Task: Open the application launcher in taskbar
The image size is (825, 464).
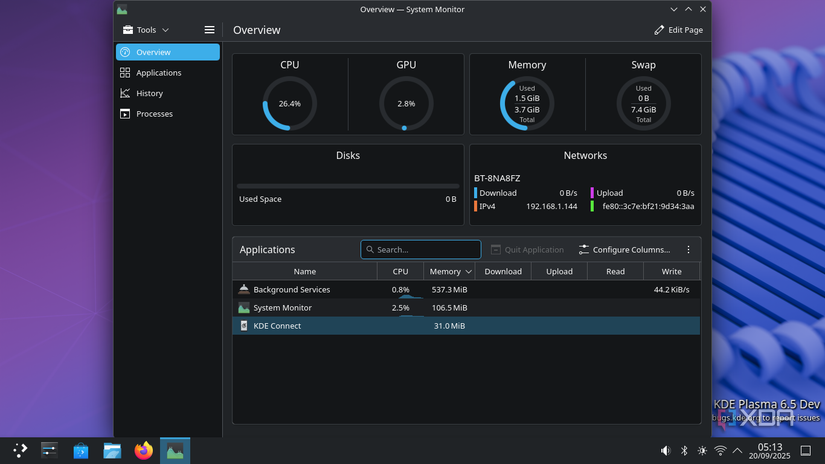Action: (x=20, y=450)
